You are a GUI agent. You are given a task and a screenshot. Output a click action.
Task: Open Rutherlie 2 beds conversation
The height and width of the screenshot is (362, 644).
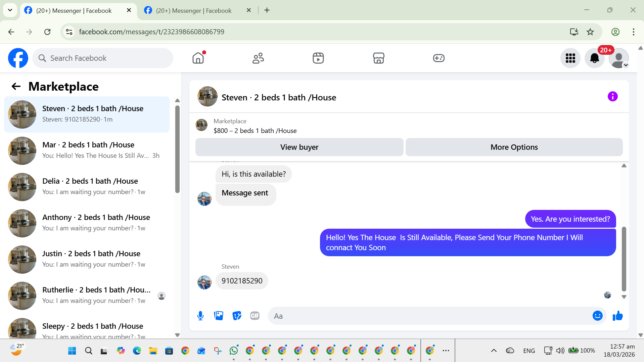(x=87, y=296)
